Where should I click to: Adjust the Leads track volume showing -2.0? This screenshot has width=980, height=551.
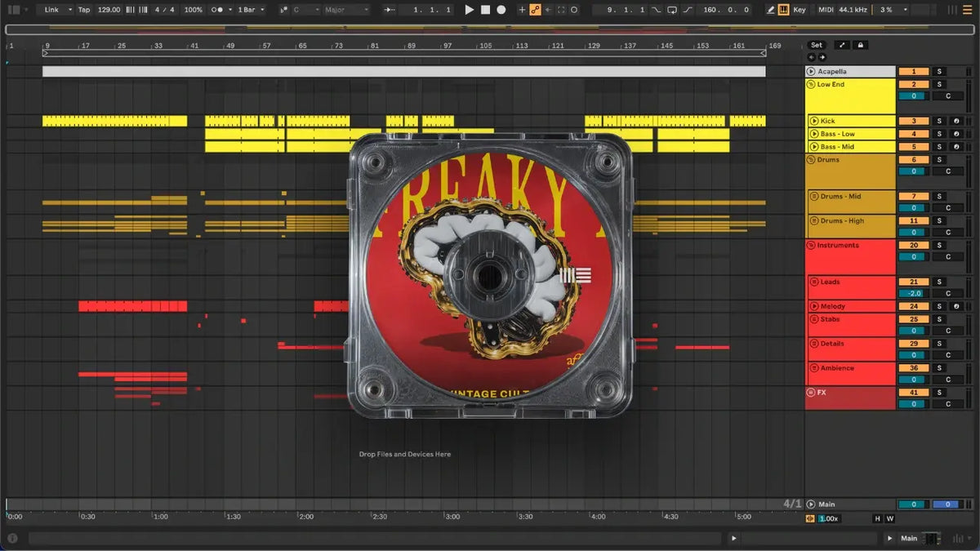914,293
